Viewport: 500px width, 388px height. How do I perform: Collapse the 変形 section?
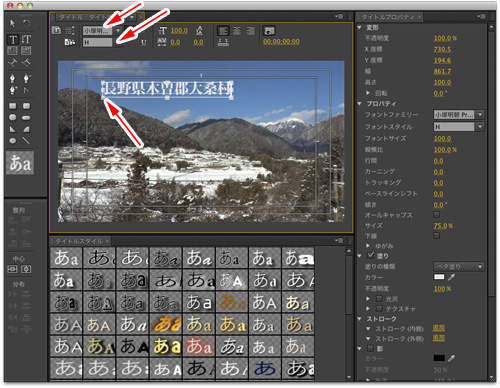tap(359, 27)
